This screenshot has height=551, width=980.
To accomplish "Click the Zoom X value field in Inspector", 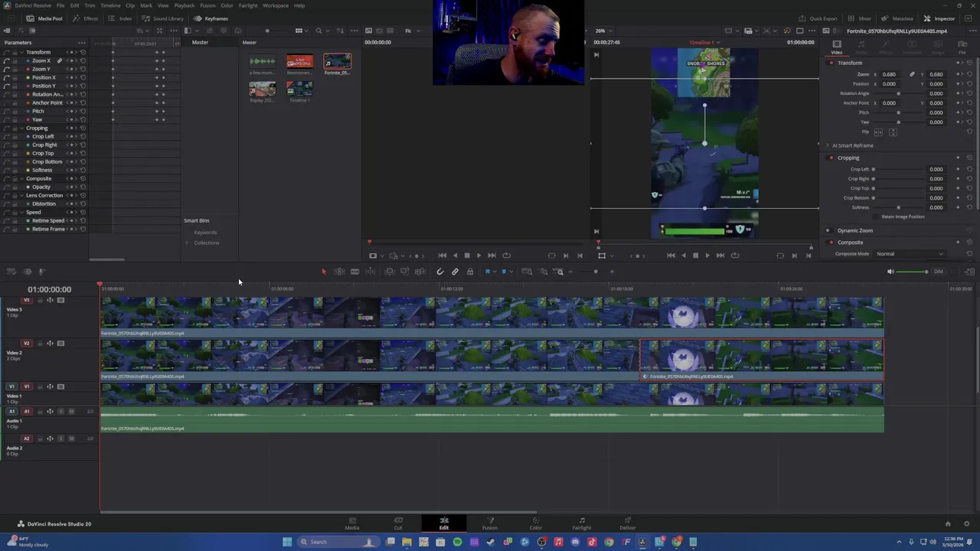I will (x=888, y=74).
